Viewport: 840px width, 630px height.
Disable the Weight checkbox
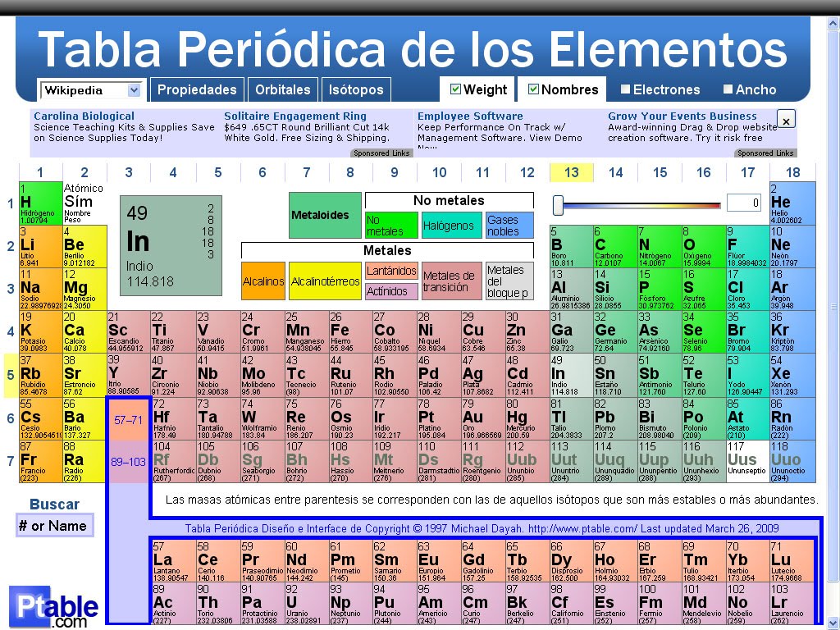point(454,89)
